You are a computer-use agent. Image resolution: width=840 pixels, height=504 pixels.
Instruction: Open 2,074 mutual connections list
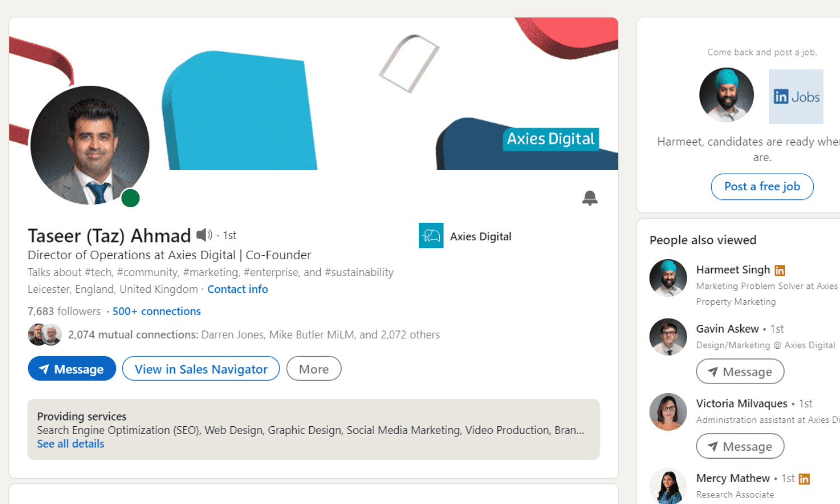point(254,334)
